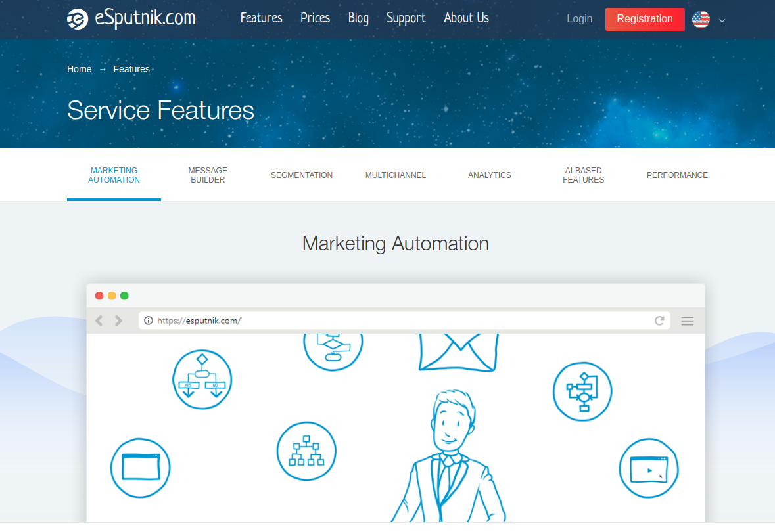Click the hamburger menu icon in mock browser
Viewport: 775px width, 532px height.
coord(687,321)
